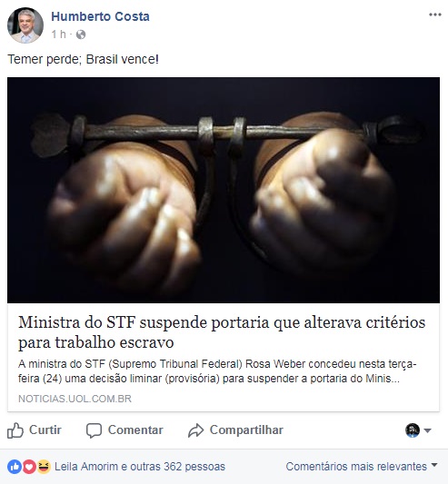Open Comentários mais relevantes sorting dropdown
Screen dimensions: 448x484
click(362, 467)
